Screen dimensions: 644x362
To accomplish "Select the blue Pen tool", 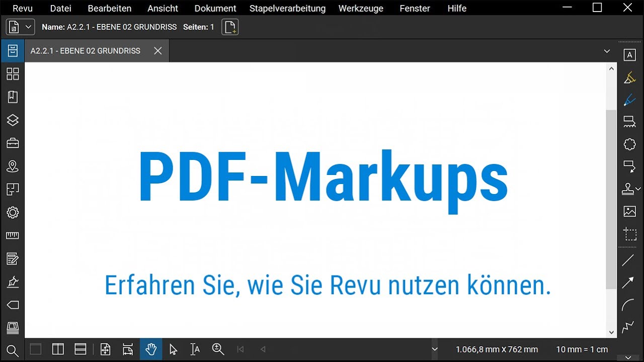I will click(x=629, y=100).
